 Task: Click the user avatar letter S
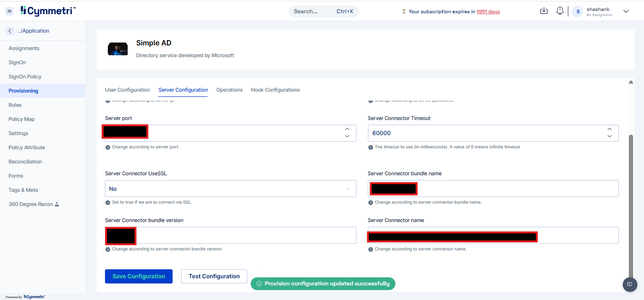(x=578, y=11)
